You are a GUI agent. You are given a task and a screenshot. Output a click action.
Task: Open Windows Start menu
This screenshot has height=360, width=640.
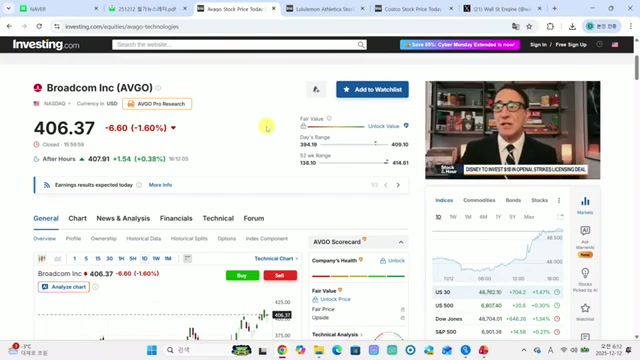tap(152, 350)
